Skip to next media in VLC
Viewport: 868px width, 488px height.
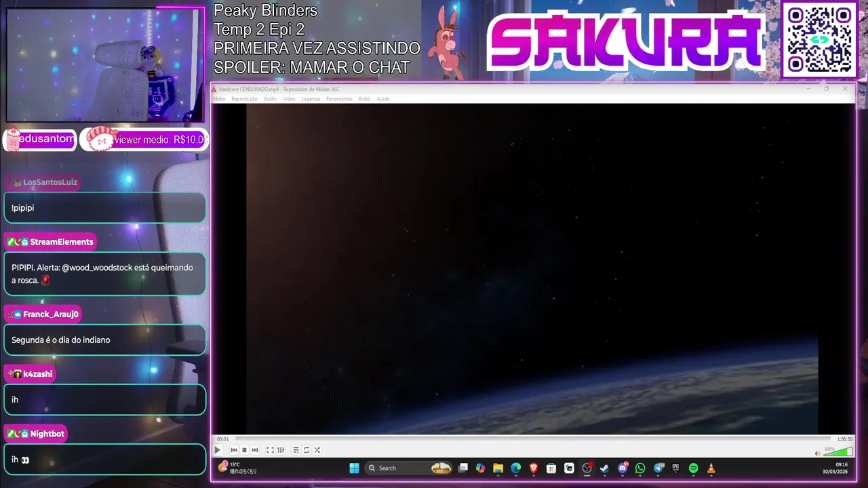click(x=255, y=450)
